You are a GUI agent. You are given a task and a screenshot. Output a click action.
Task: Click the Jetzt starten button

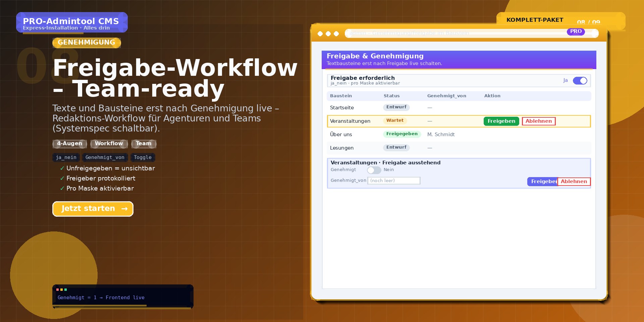click(93, 209)
